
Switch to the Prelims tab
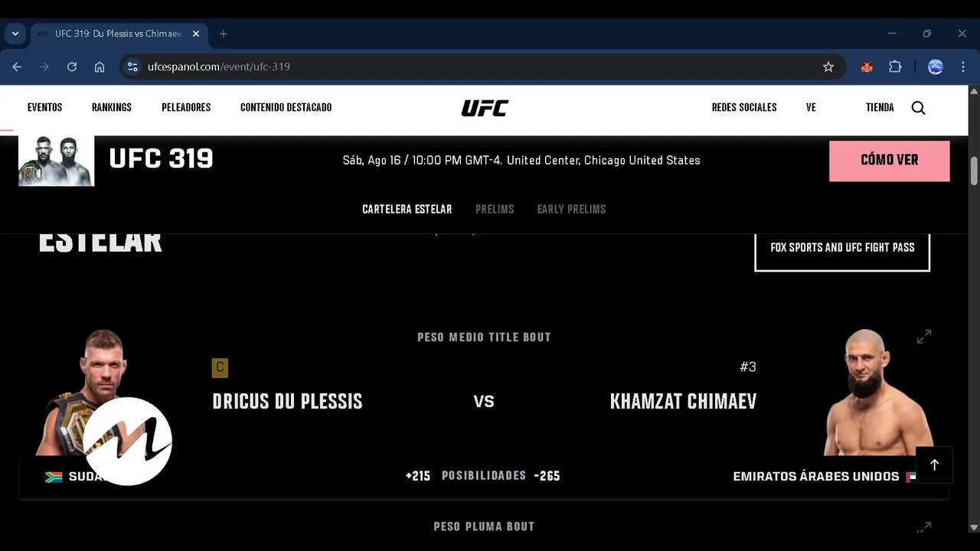coord(495,209)
